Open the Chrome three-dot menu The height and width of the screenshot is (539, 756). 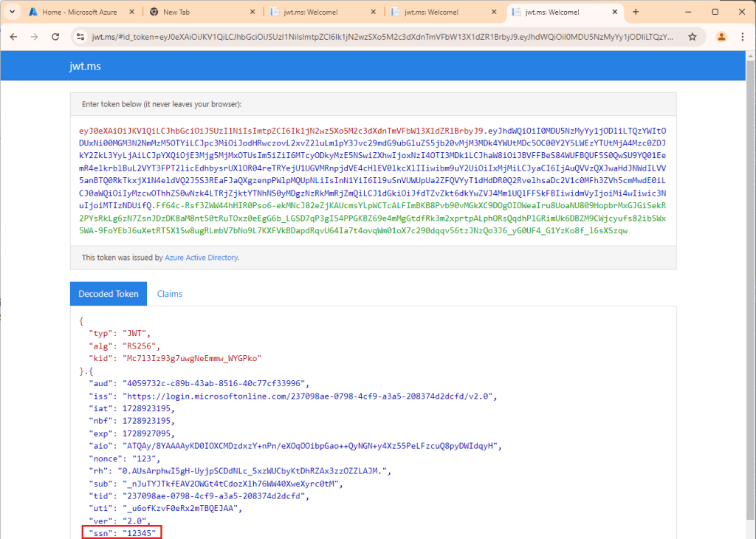tap(743, 36)
